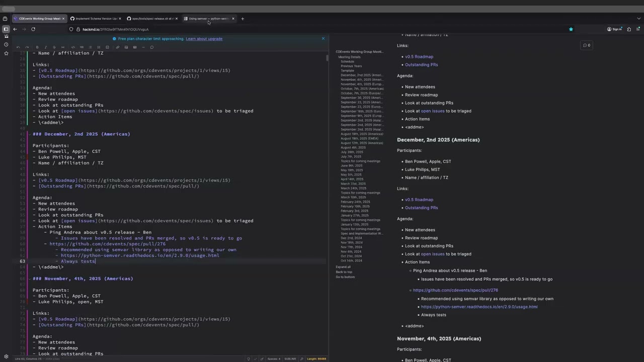Insert checkbox list via toolbar icon
644x362 pixels.
click(107, 47)
